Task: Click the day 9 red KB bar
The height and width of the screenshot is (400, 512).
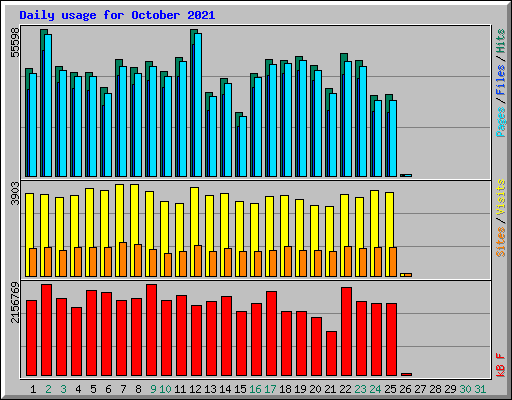Action: click(152, 330)
